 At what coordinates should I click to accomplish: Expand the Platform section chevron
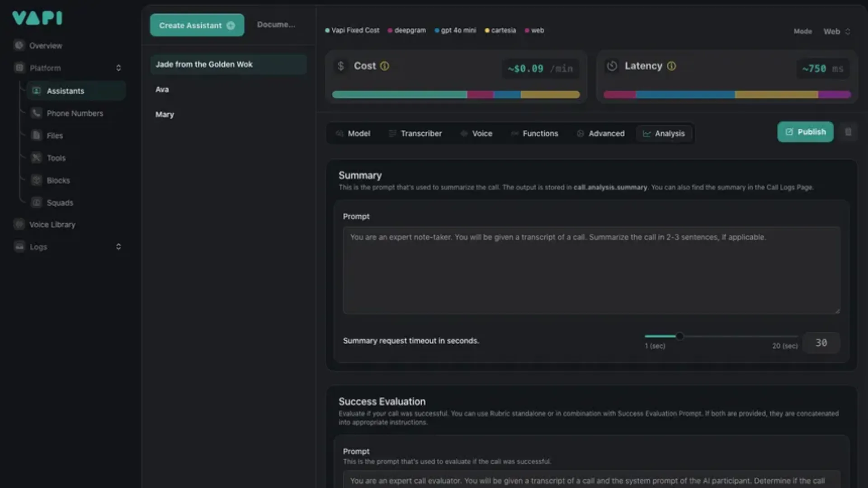(118, 68)
